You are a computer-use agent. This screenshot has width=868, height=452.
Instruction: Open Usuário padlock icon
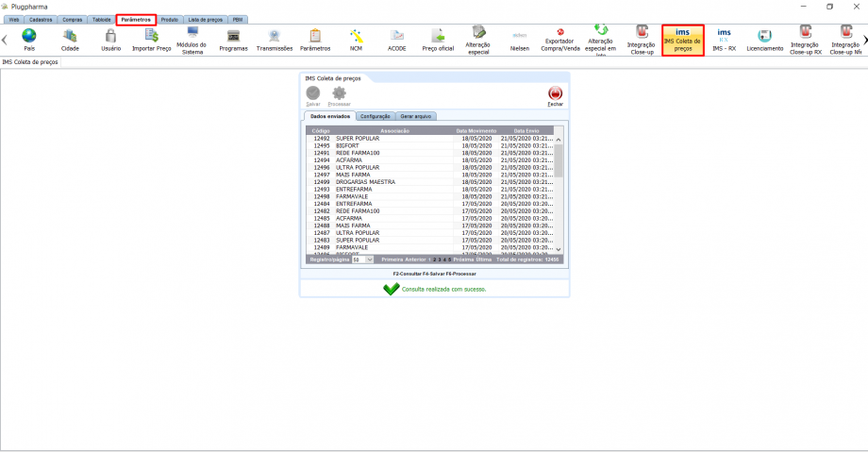[x=110, y=39]
